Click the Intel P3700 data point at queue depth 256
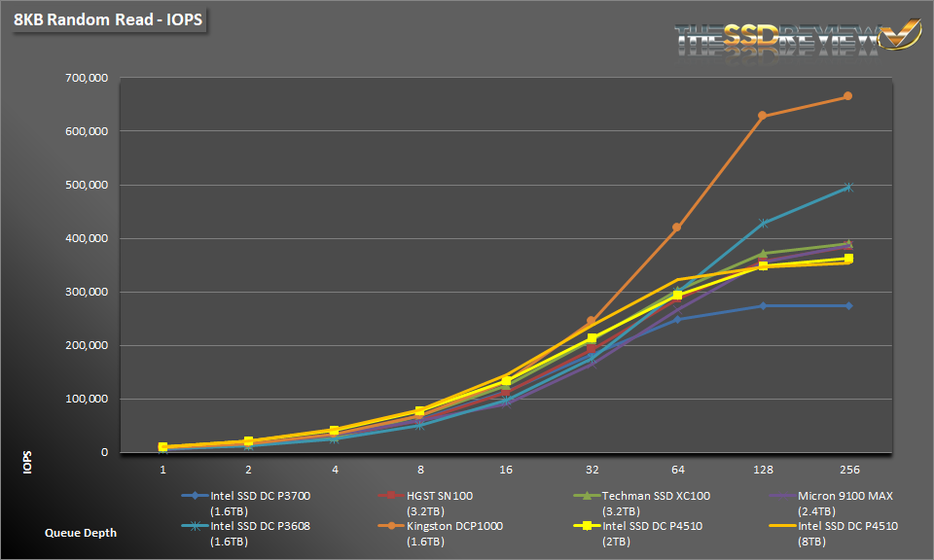This screenshot has width=934, height=560. click(848, 306)
